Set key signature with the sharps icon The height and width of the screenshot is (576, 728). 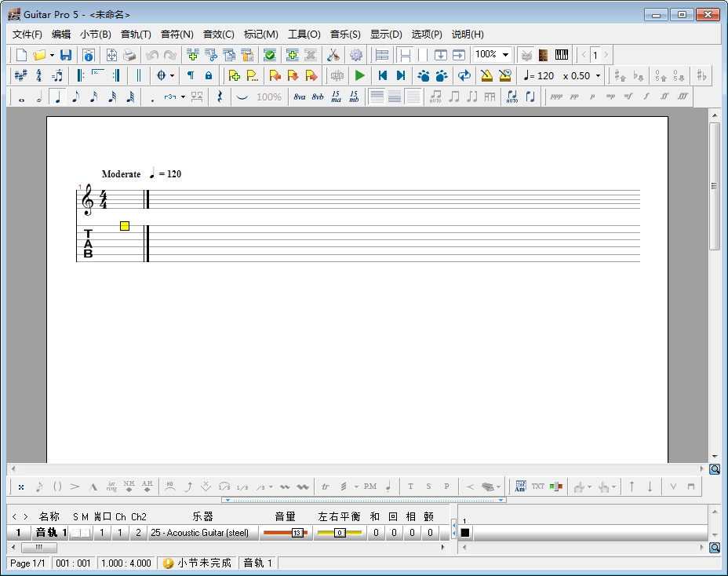pos(21,75)
